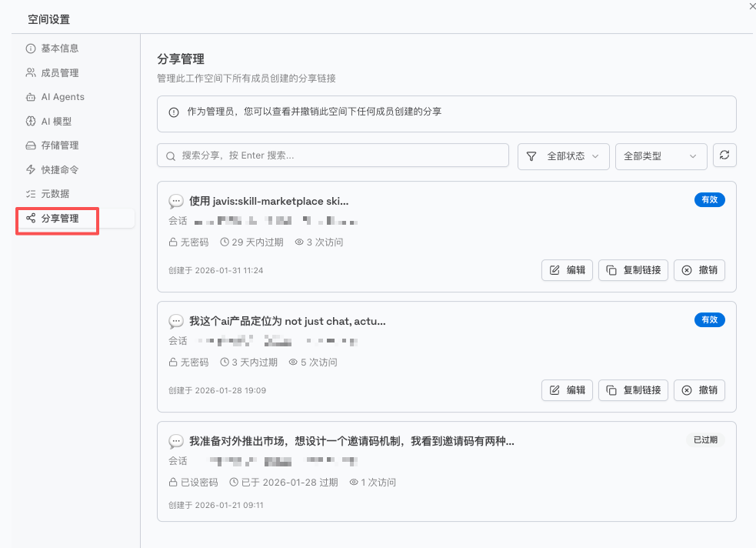Refresh the share list with the refresh icon

[724, 155]
